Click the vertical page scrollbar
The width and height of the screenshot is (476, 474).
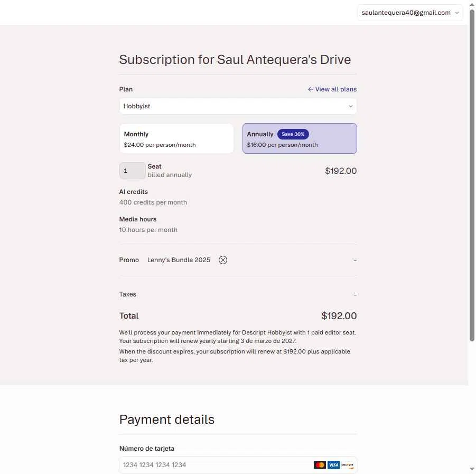pos(472,174)
